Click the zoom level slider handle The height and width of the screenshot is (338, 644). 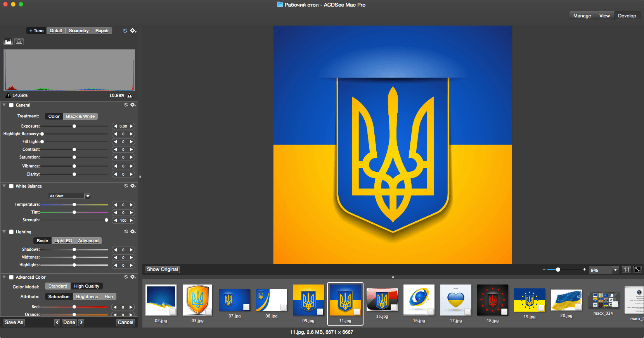pos(558,269)
